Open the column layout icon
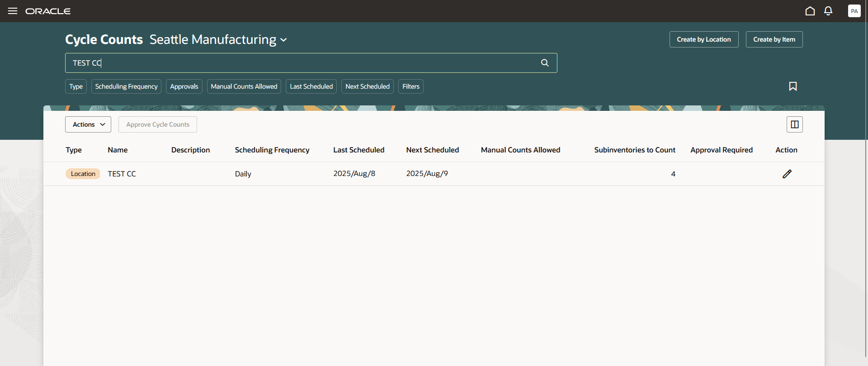The width and height of the screenshot is (868, 366). tap(795, 124)
